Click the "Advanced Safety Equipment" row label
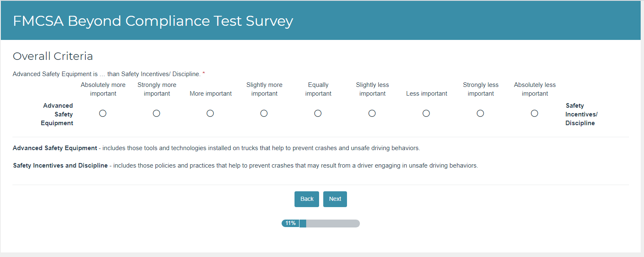Viewport: 644px width, 257px height. click(57, 114)
